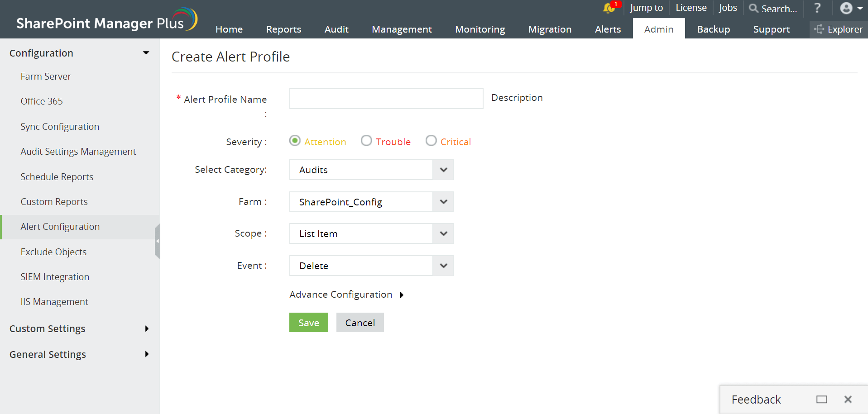Image resolution: width=868 pixels, height=414 pixels.
Task: Expand Advance Configuration section
Action: click(346, 295)
